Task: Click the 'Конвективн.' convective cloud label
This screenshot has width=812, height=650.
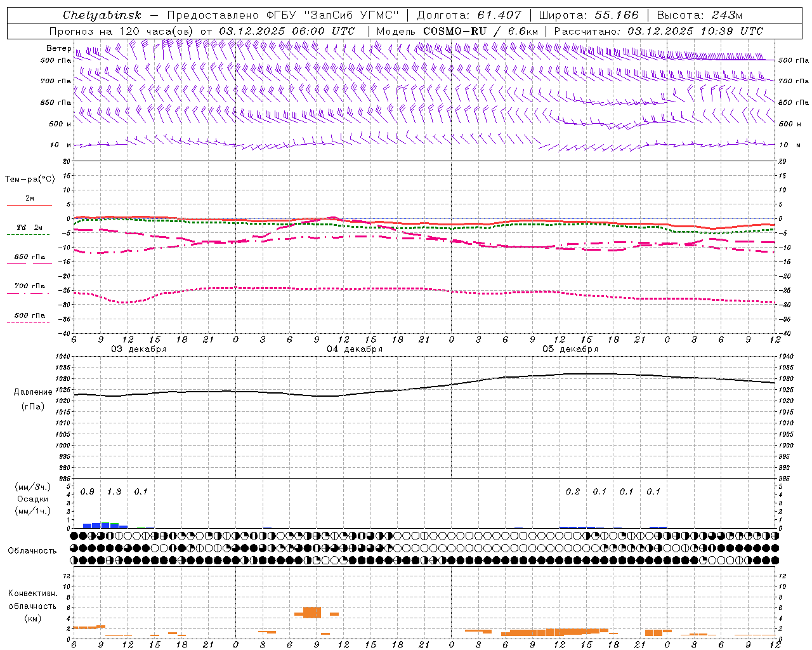Action: coord(32,594)
